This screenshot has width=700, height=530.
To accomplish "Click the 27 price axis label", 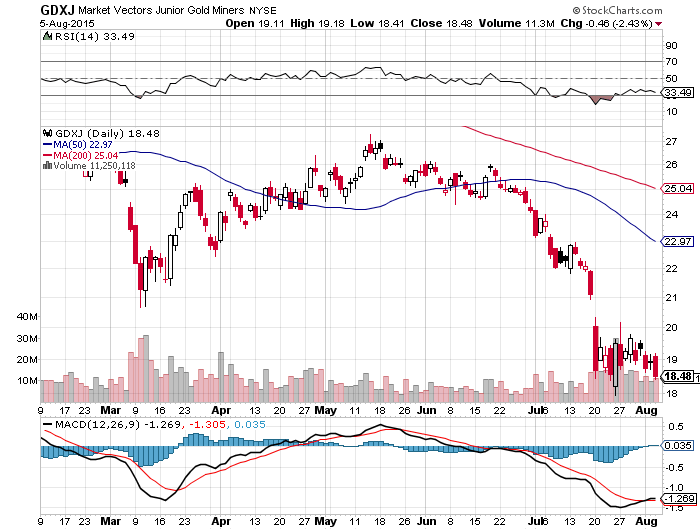I will [x=671, y=142].
